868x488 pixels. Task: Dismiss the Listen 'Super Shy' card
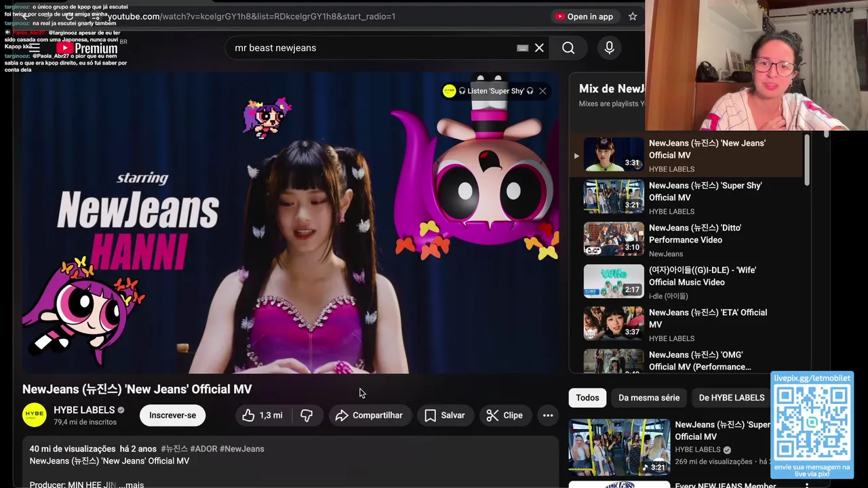[x=542, y=91]
